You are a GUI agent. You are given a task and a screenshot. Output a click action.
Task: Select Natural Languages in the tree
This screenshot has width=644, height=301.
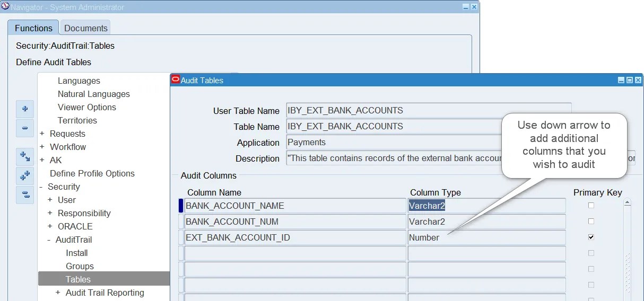pos(94,94)
